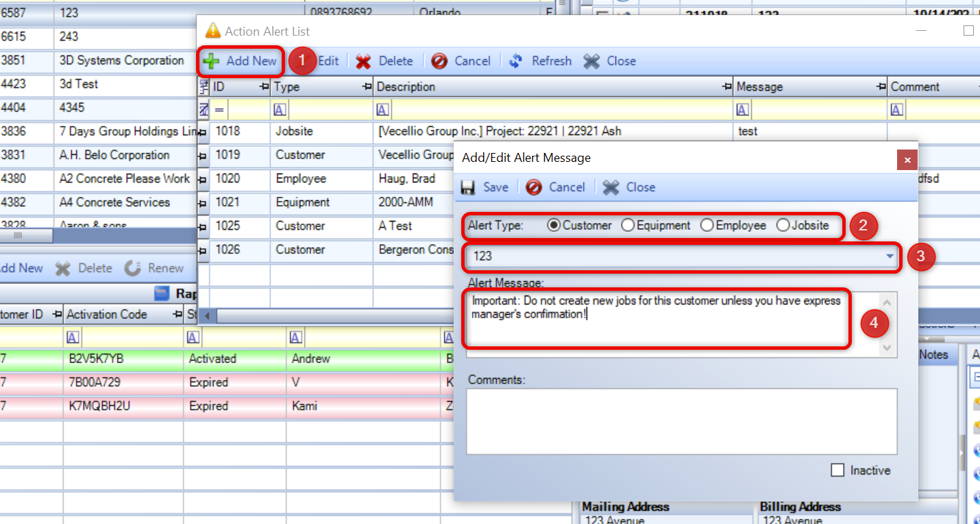
Task: Click Cancel in Add/Edit Alert Message toolbar
Action: [556, 187]
